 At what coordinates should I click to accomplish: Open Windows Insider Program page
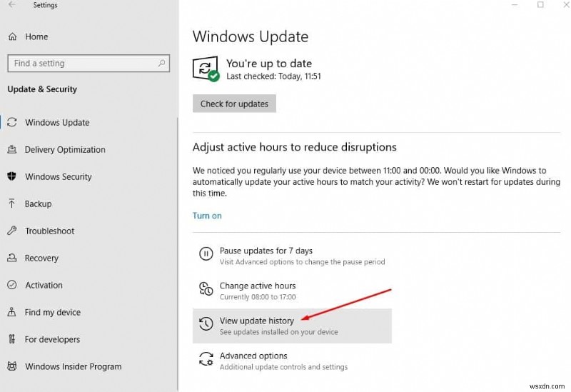(x=74, y=366)
